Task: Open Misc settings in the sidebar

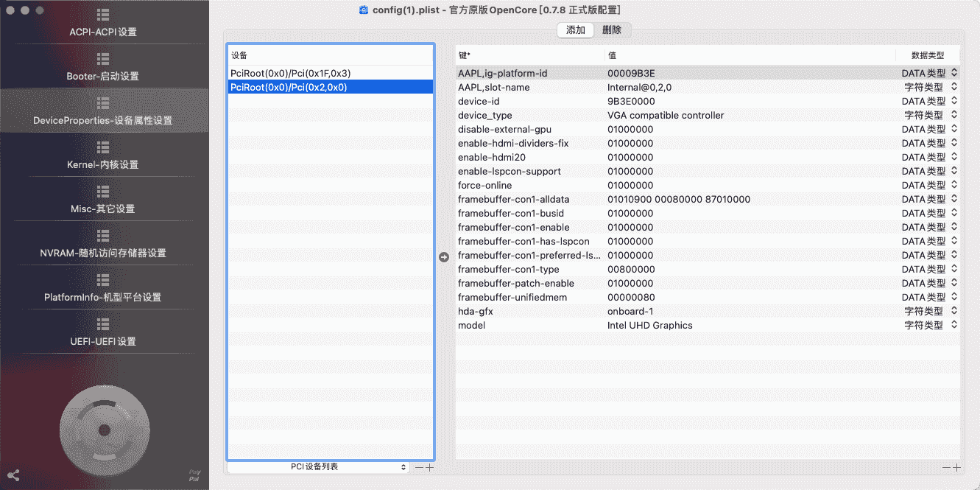Action: [x=103, y=200]
